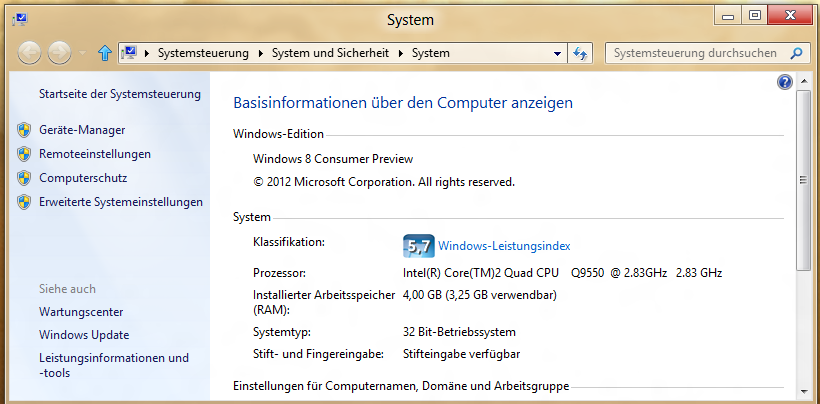Select the Systemsteuerung breadcrumb item
820x404 pixels.
[205, 53]
